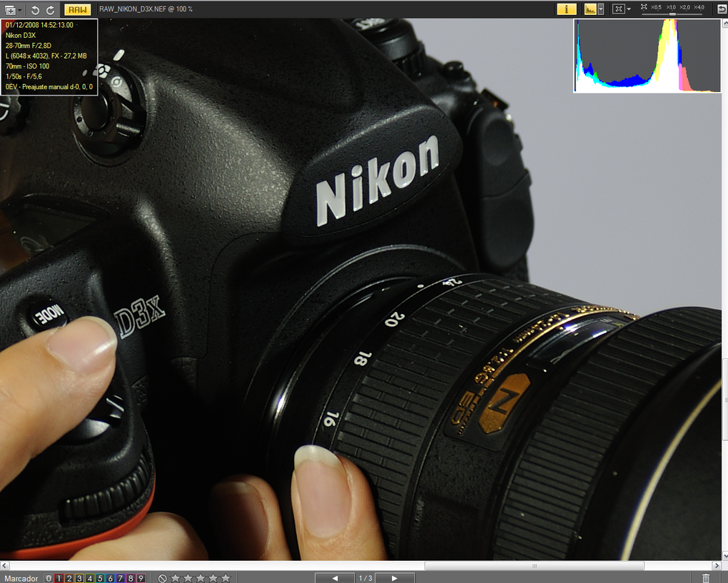Set zoom to x4.0
The width and height of the screenshot is (728, 583).
(x=699, y=7)
